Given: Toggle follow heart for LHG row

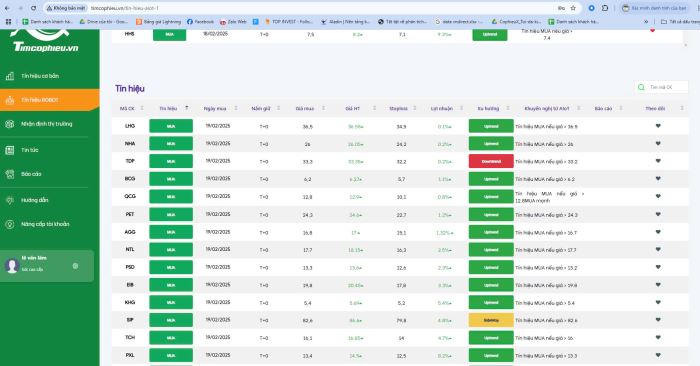Looking at the screenshot, I should (658, 126).
